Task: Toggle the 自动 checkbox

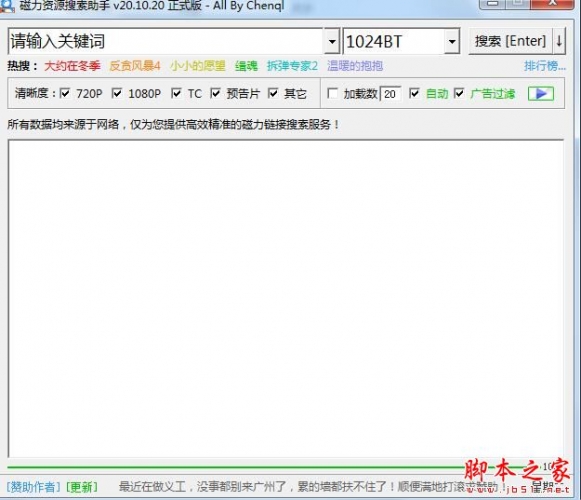Action: 414,93
